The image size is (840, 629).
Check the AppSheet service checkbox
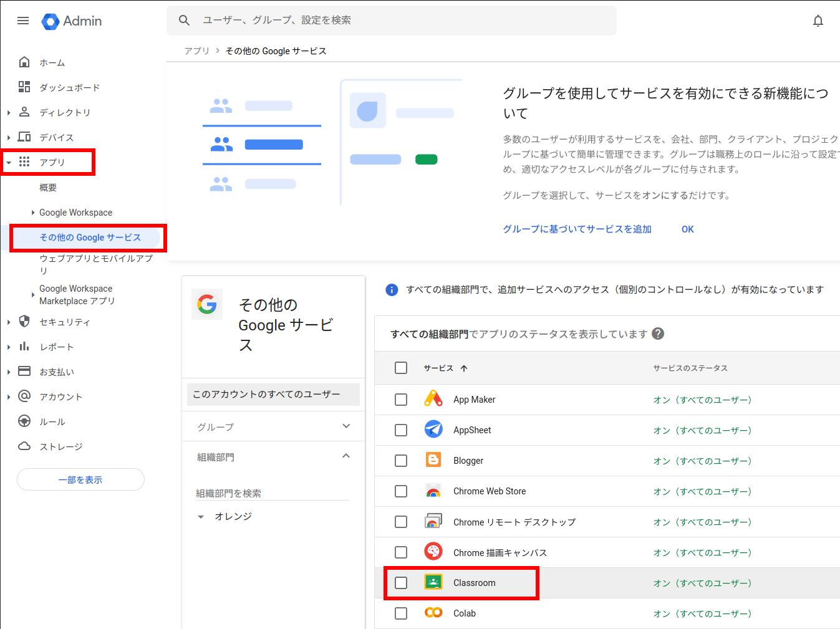click(x=401, y=430)
